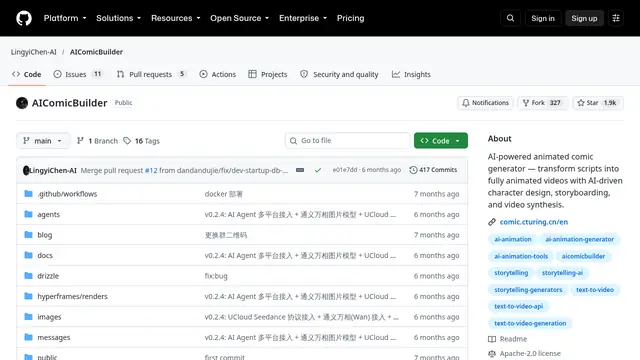
Task: Click the text-to-video-api topic tag
Action: pyautogui.click(x=518, y=306)
